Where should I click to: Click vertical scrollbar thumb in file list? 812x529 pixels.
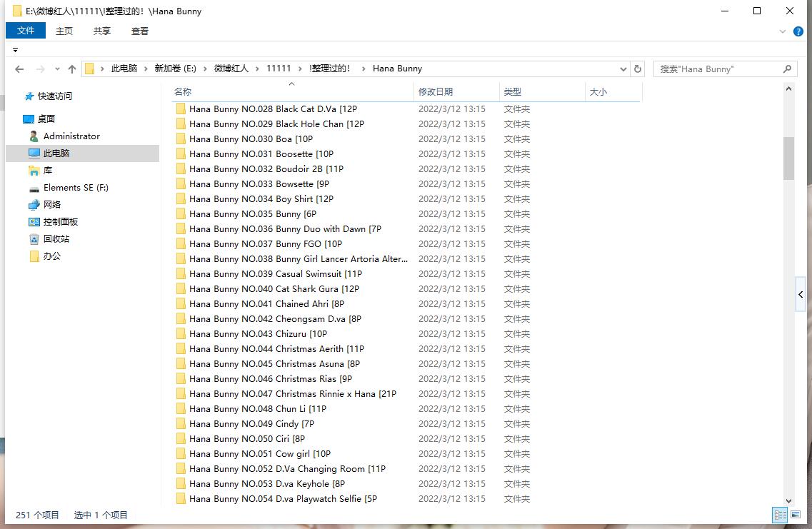(788, 158)
